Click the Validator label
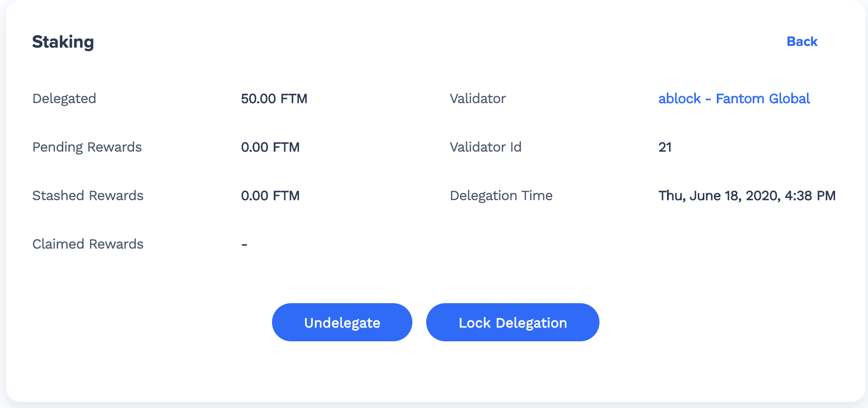The image size is (868, 408). coord(478,99)
